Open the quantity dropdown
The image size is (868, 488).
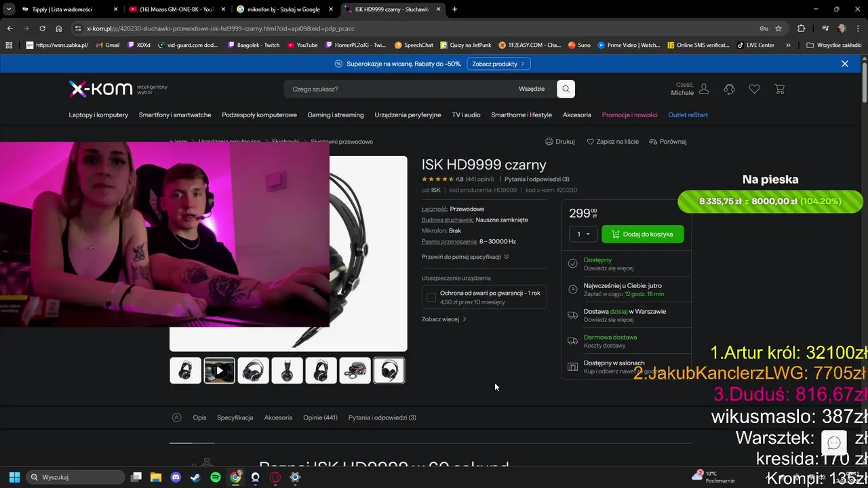(x=583, y=234)
